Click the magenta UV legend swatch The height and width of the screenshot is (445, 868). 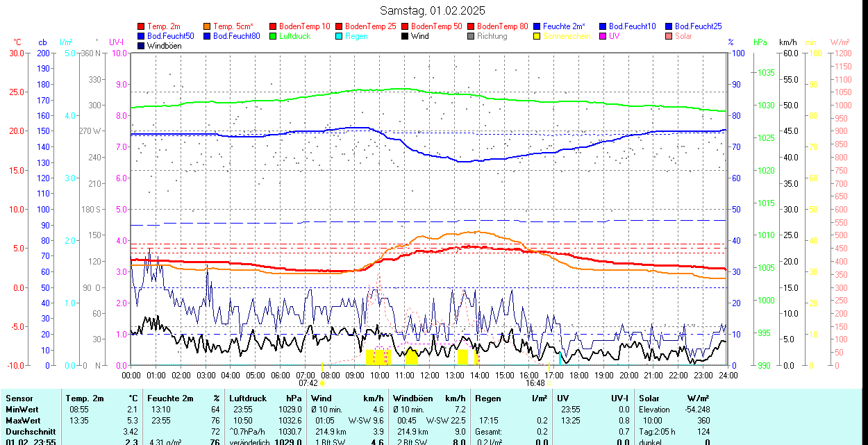click(x=603, y=36)
